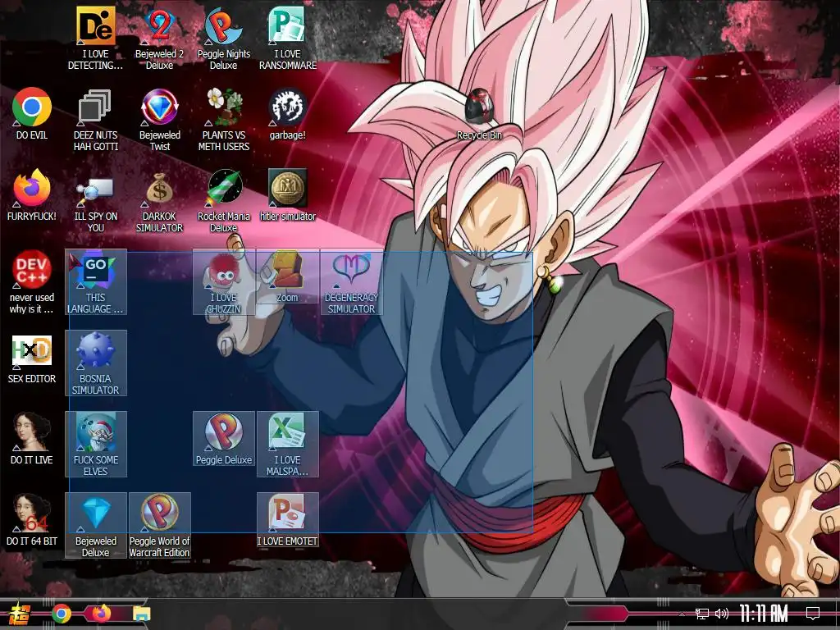This screenshot has width=840, height=630.
Task: Click the 'DEGENERACY SIMULATOR' heart icon
Action: tap(351, 282)
